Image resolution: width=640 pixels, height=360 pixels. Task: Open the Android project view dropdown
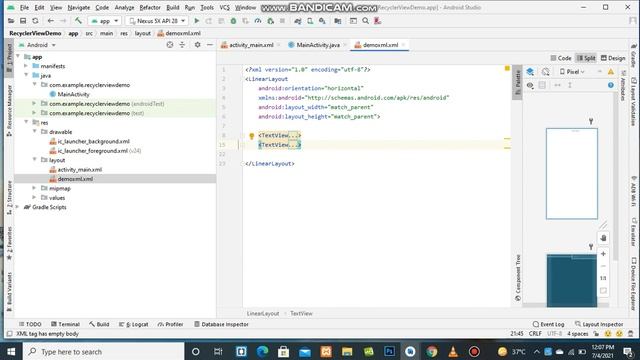tap(37, 45)
